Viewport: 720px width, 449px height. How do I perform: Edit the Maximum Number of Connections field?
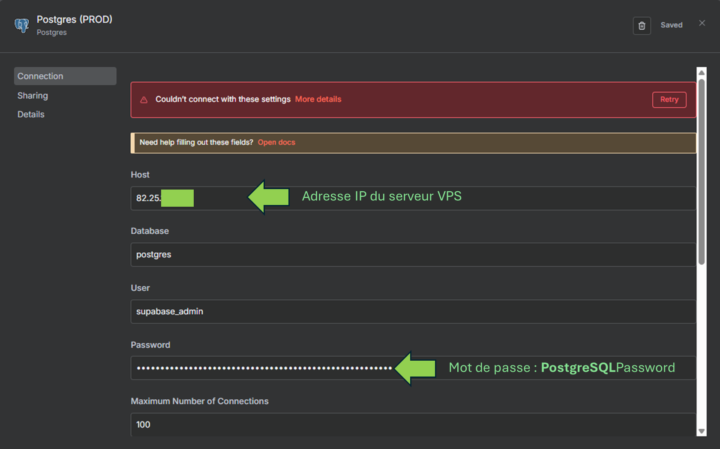click(x=413, y=424)
